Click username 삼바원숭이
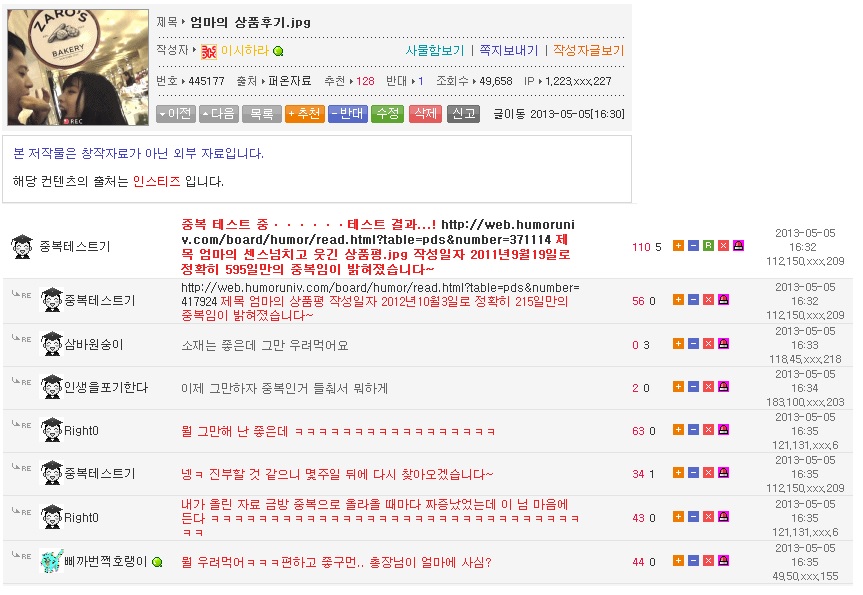The image size is (863, 595). pos(94,345)
